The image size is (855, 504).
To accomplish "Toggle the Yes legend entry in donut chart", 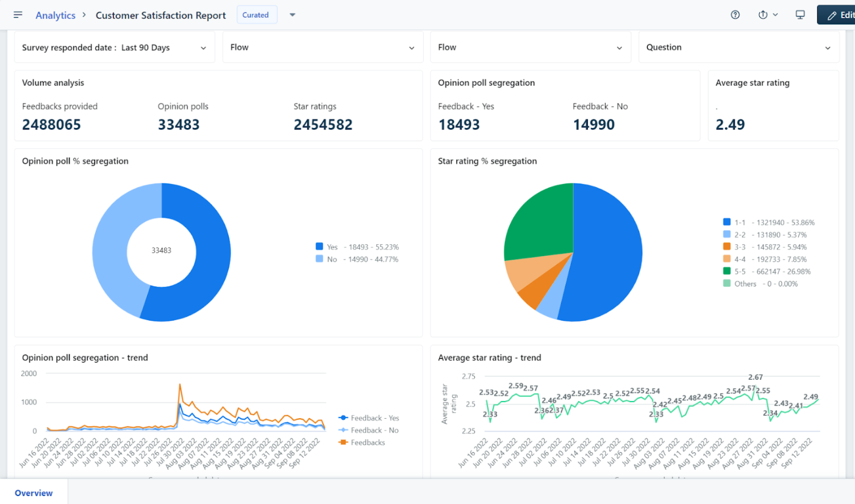I will click(x=357, y=247).
